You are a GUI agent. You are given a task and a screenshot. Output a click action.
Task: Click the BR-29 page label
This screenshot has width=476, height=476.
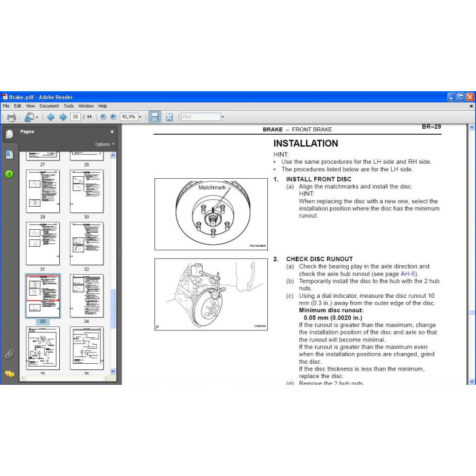coord(431,126)
